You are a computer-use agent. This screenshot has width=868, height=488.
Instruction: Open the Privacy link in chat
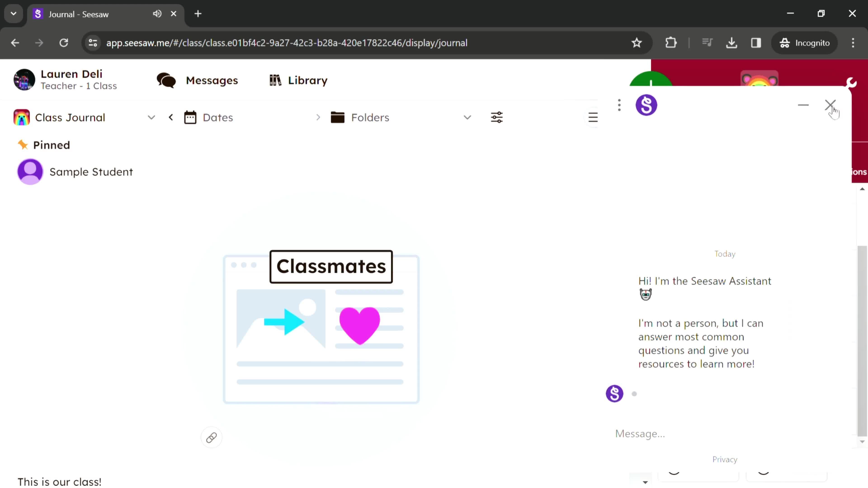click(x=725, y=460)
